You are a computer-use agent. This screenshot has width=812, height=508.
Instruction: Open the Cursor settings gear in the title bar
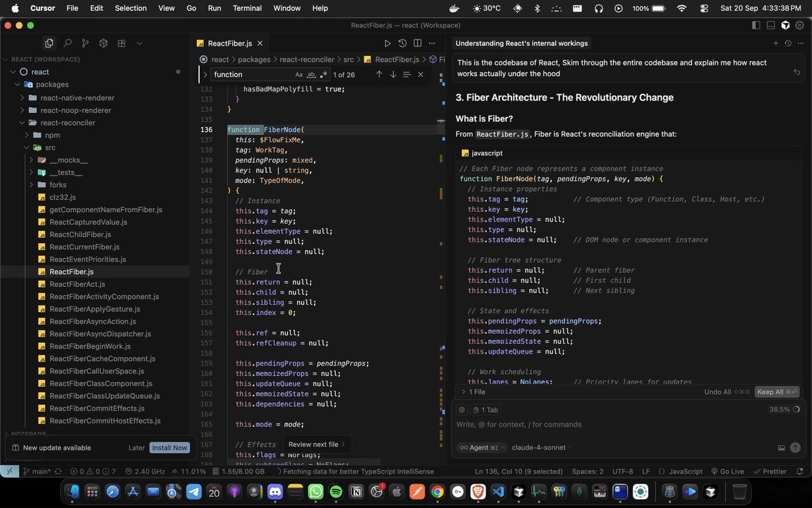point(800,25)
